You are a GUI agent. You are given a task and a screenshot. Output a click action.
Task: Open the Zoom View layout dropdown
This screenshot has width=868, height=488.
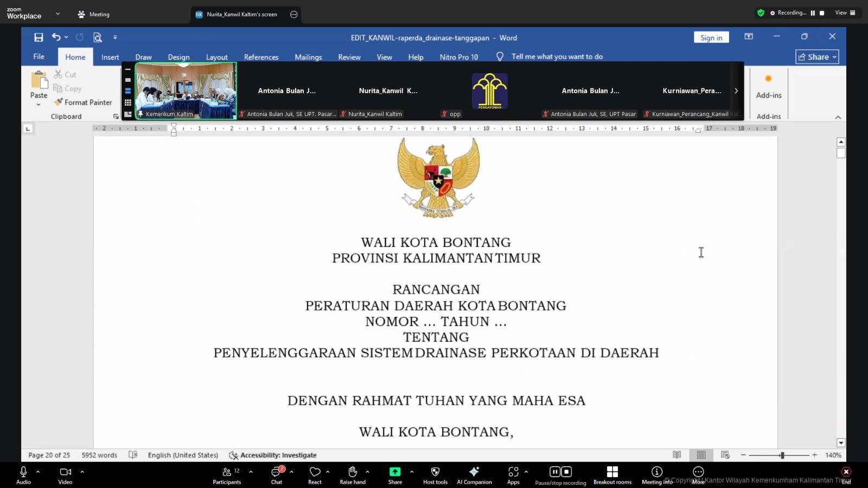(x=845, y=13)
